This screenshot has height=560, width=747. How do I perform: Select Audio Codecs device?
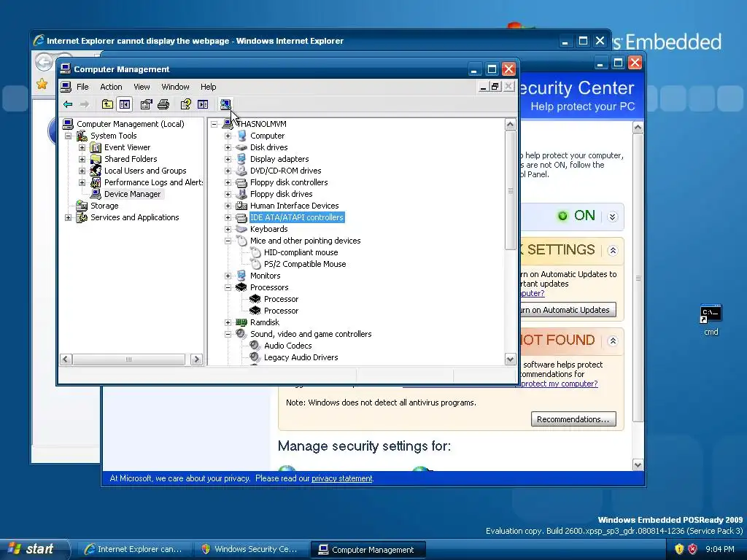(x=287, y=346)
